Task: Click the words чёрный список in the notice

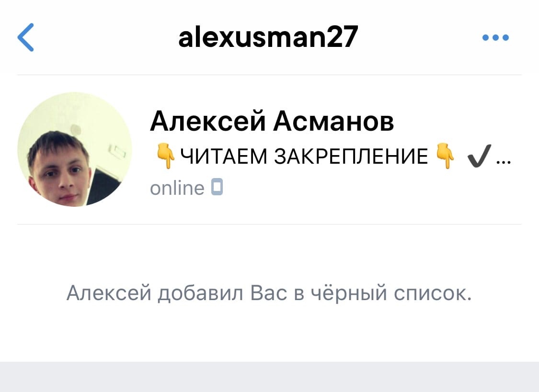Action: click(x=391, y=293)
